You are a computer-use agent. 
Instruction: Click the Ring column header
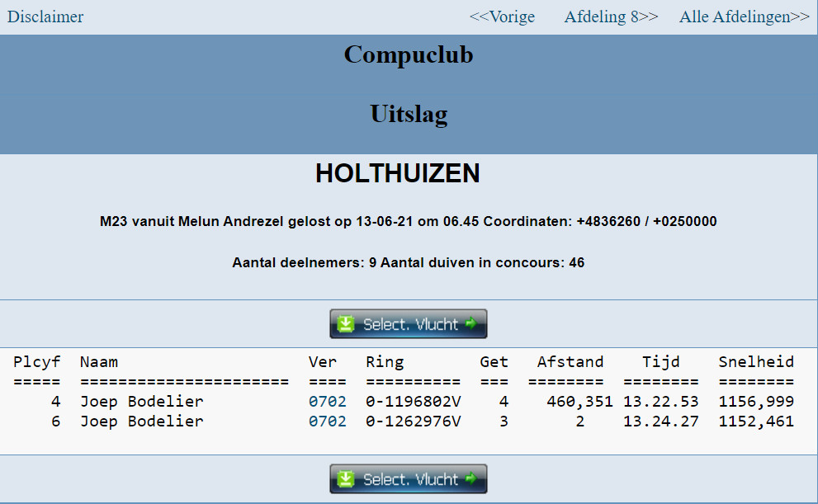point(385,362)
